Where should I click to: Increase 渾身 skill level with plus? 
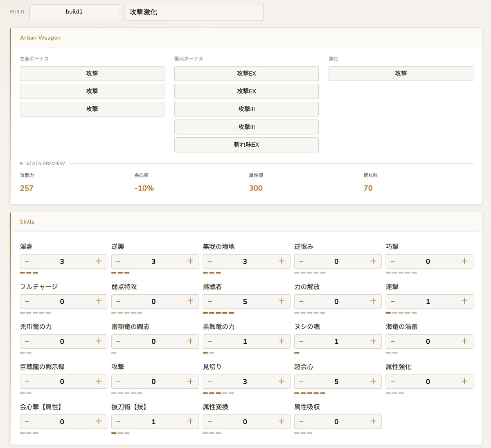[x=99, y=261]
